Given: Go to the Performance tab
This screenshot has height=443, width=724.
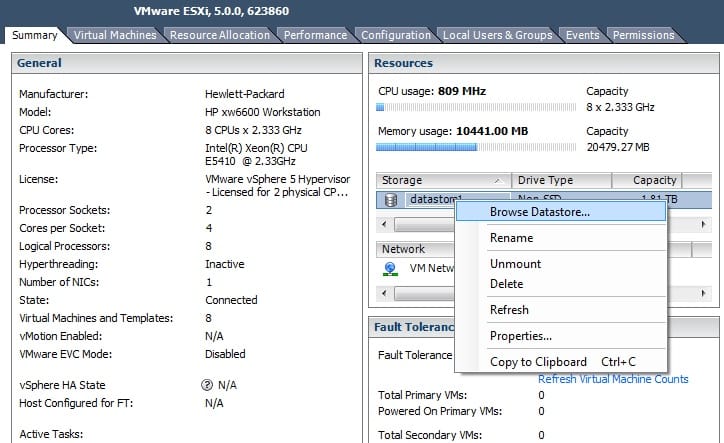Looking at the screenshot, I should [315, 35].
